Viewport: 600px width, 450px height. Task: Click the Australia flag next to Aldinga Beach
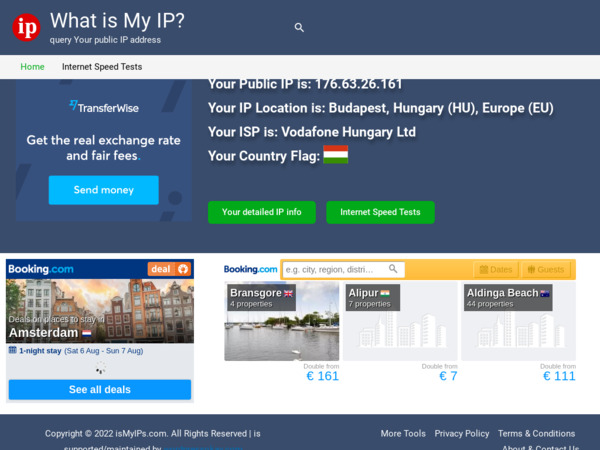click(x=545, y=293)
